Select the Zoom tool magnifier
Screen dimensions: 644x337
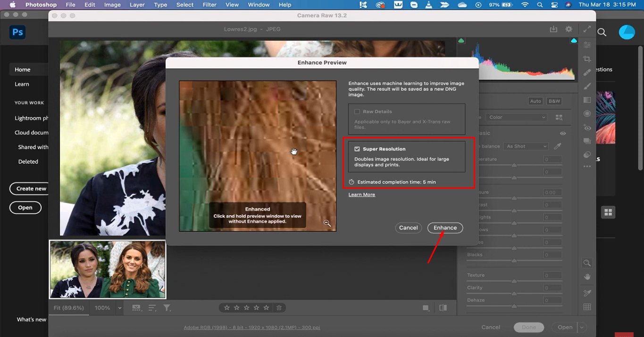[x=587, y=263]
